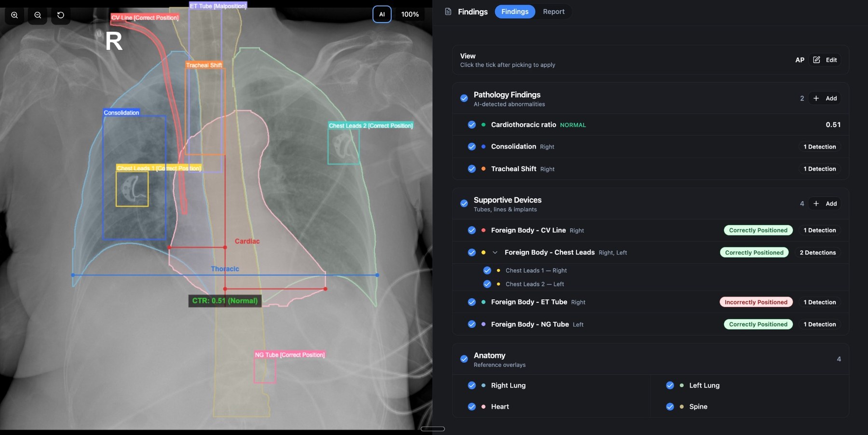Click the NG Tube 1 Detection badge

819,324
